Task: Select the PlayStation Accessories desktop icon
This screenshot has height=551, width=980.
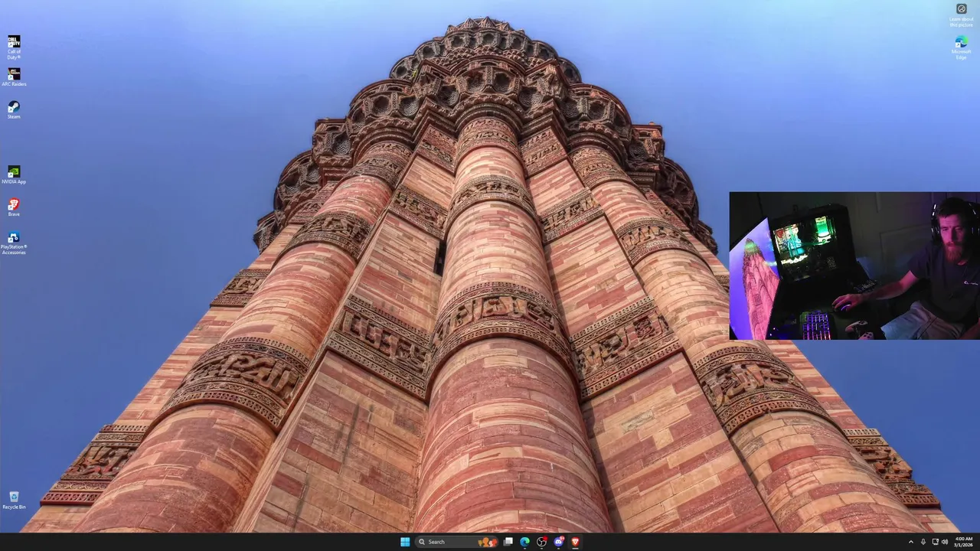Action: pyautogui.click(x=14, y=243)
